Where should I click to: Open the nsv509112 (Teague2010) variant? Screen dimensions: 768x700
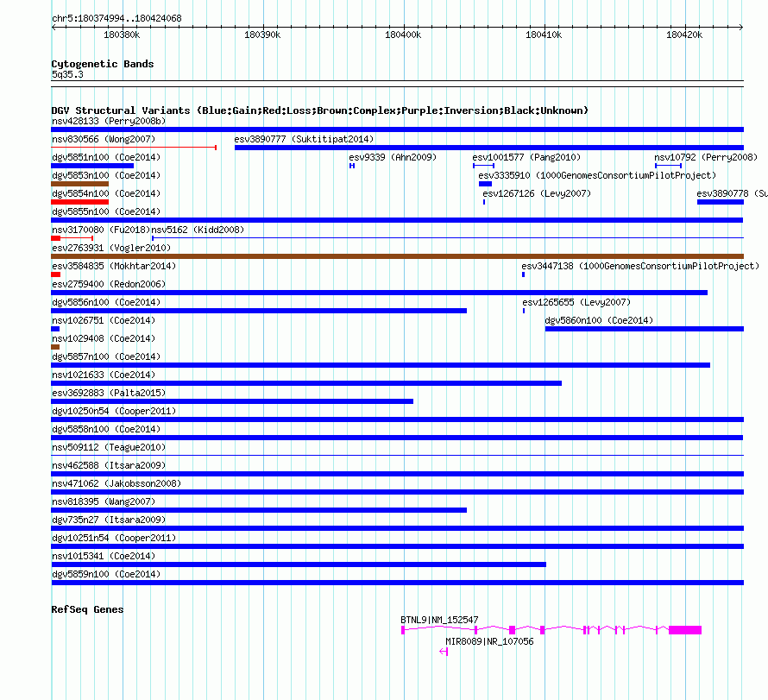397,456
